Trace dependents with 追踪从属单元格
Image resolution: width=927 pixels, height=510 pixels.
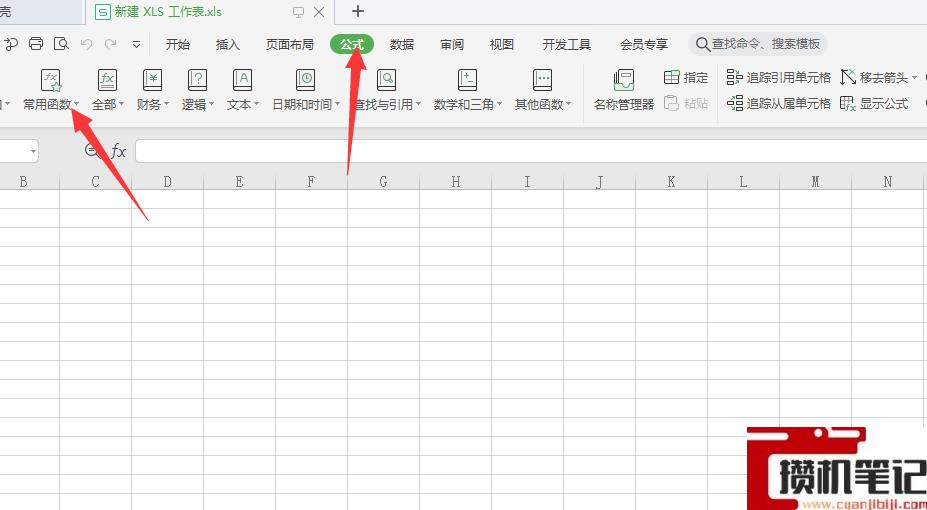(779, 103)
